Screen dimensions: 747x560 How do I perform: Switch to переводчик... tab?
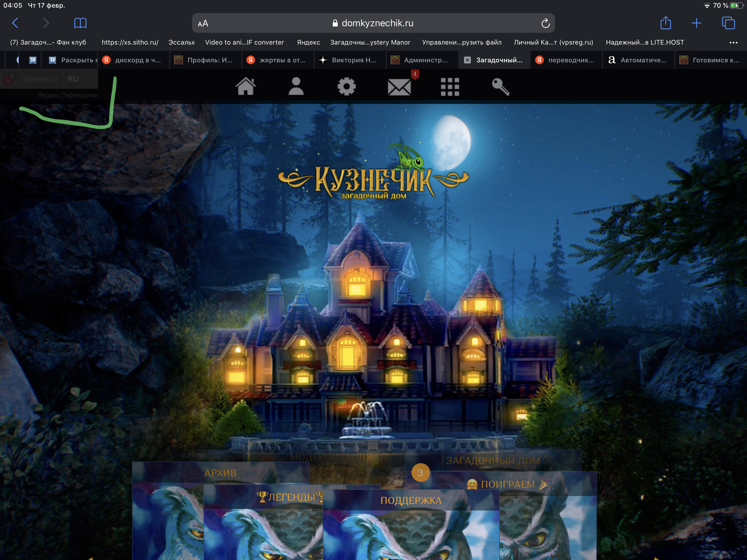point(566,60)
